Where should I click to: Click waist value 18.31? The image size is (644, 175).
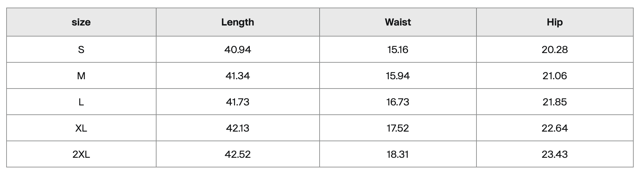(398, 154)
